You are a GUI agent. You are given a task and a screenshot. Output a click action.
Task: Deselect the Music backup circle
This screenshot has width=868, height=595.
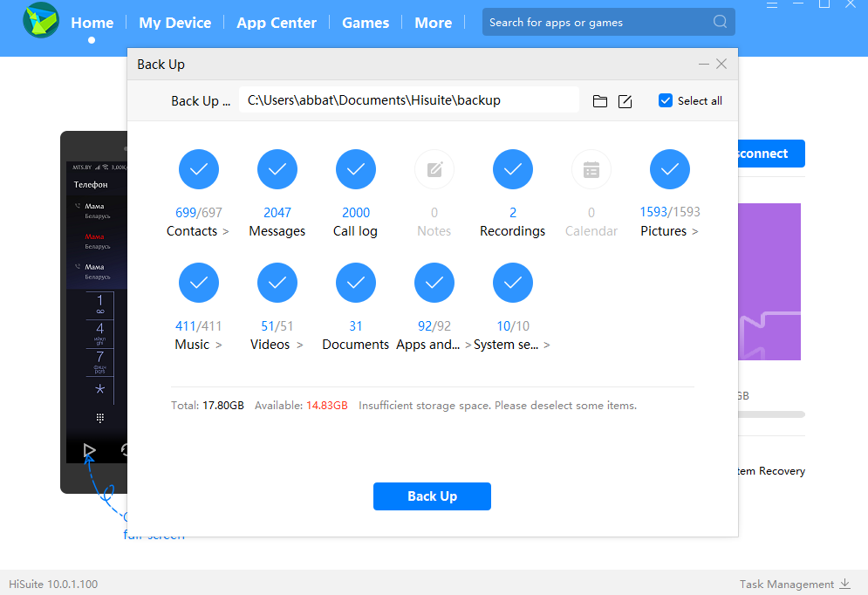tap(199, 283)
